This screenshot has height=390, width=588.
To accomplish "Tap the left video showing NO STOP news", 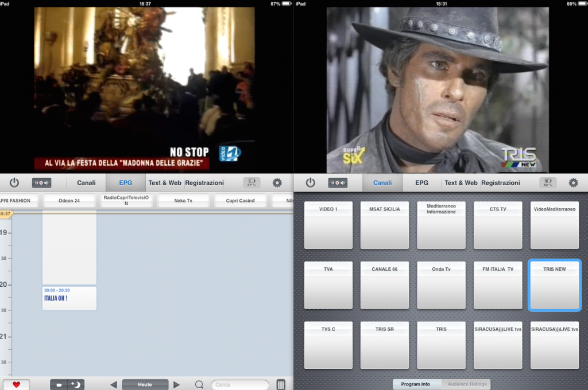I will 144,90.
